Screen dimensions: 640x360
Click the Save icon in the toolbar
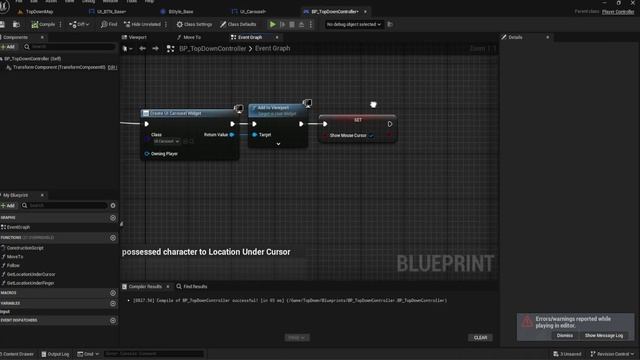2,24
